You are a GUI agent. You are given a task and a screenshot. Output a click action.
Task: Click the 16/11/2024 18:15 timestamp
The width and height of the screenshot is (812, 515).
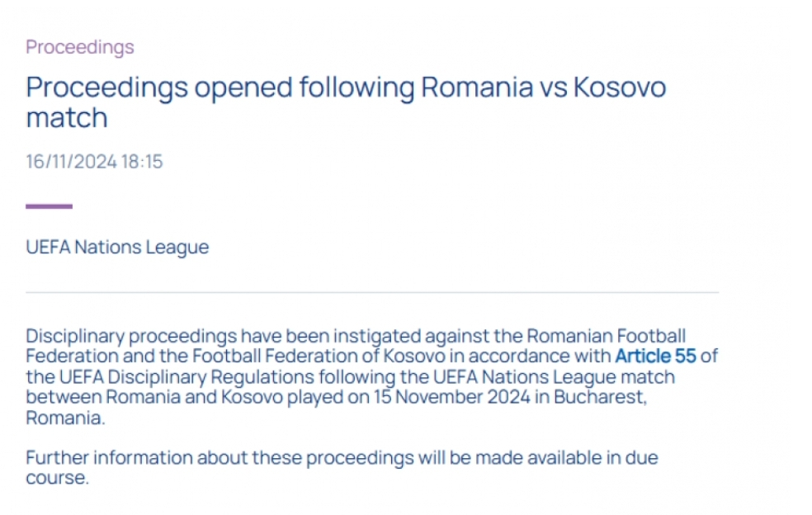pos(94,161)
